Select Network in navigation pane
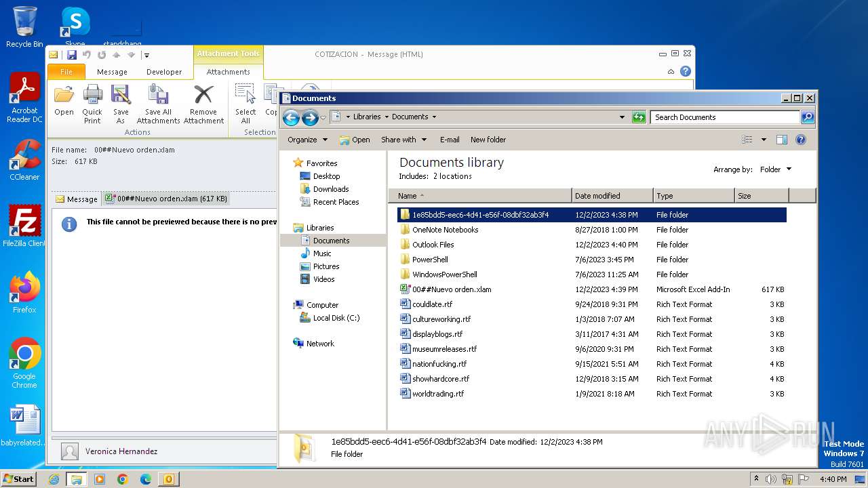868x488 pixels. tap(320, 344)
